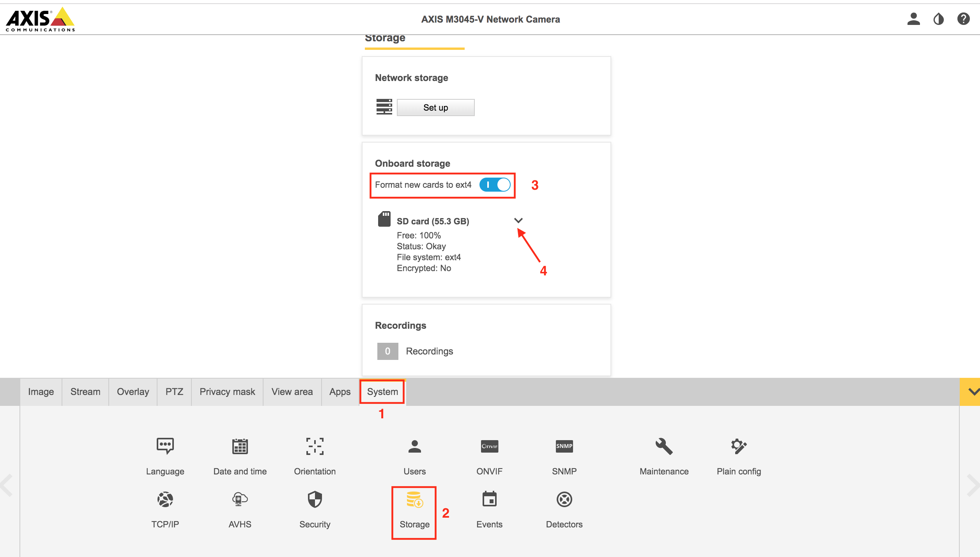Viewport: 980px width, 557px height.
Task: Click the contrast theme icon
Action: tap(939, 19)
